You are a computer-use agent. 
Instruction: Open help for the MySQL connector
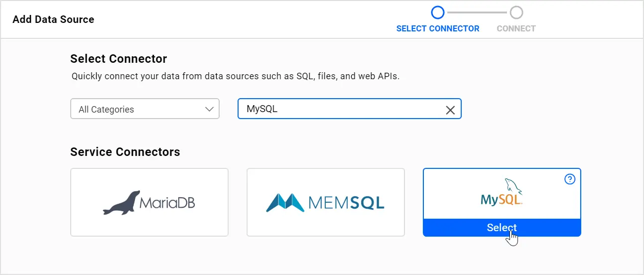coord(570,179)
